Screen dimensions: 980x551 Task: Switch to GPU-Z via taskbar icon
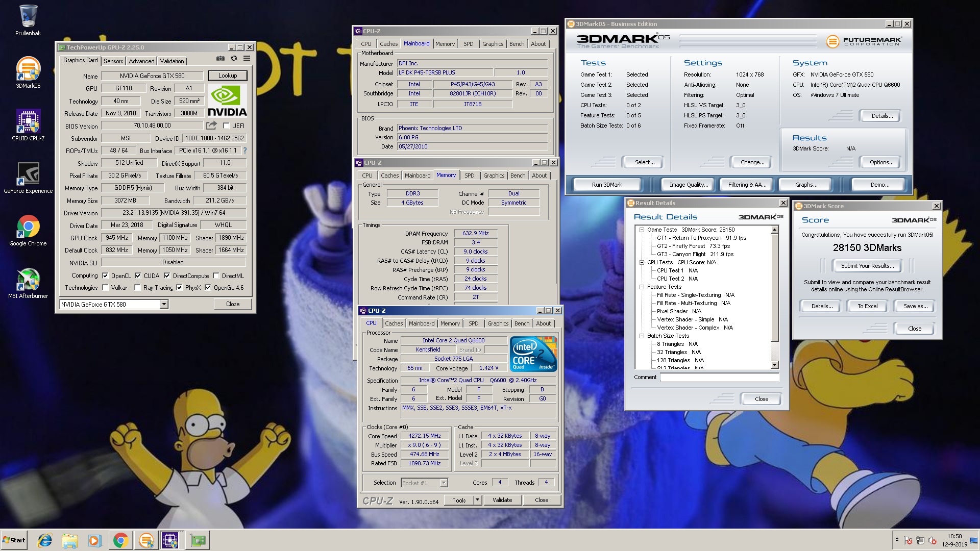[198, 540]
